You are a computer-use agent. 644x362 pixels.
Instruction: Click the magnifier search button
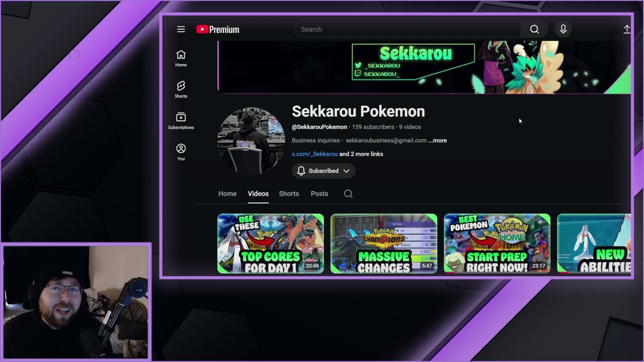click(534, 29)
